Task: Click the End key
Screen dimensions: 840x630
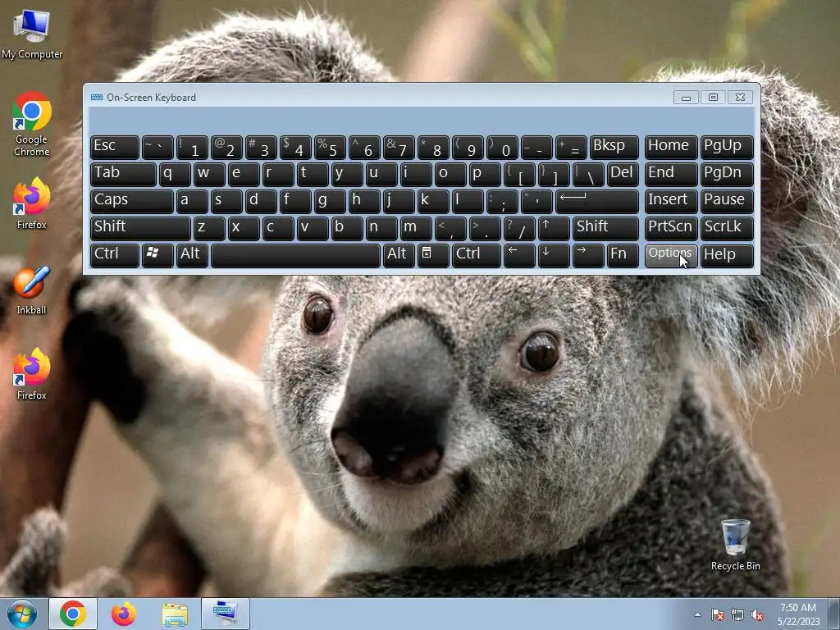Action: [671, 174]
